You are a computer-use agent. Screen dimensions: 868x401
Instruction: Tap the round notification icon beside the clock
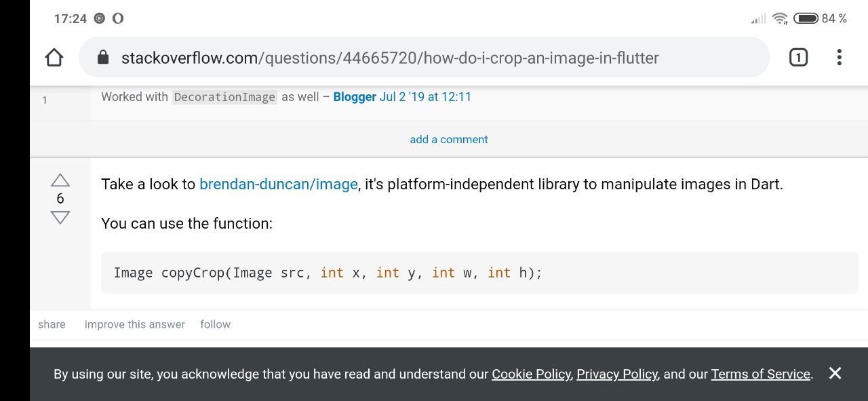point(100,18)
